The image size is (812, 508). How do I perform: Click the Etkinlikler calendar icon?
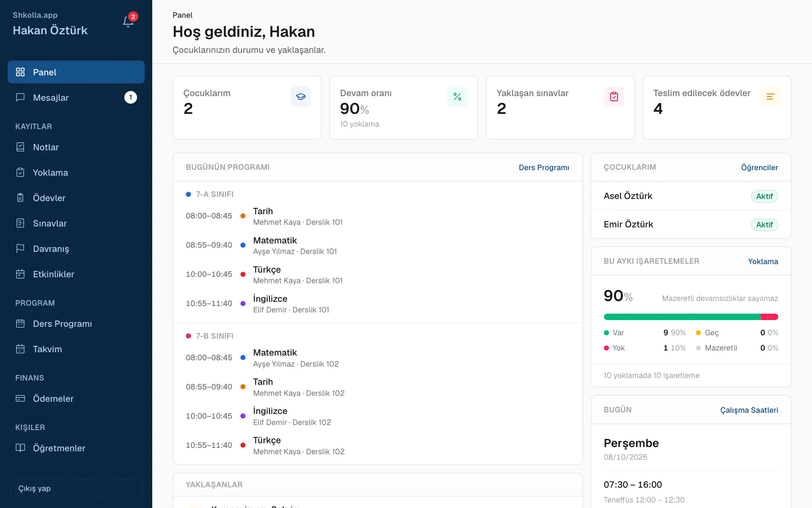pos(20,274)
